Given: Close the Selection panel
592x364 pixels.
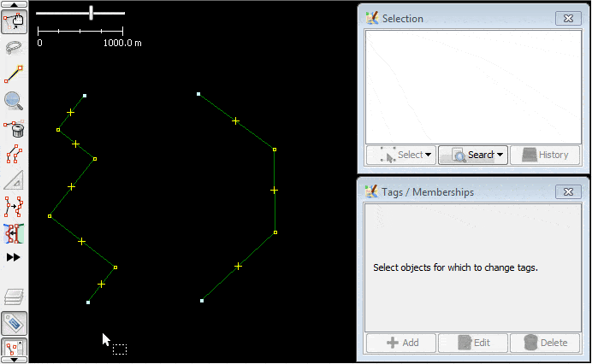Looking at the screenshot, I should (x=568, y=18).
